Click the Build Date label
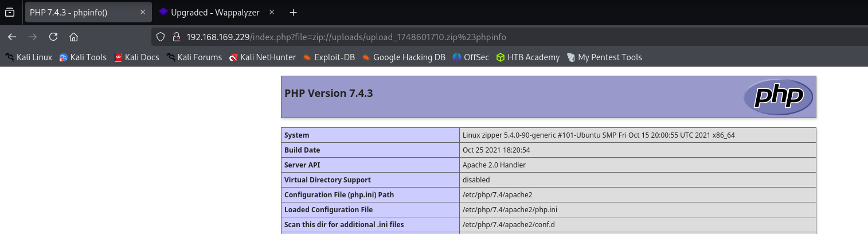The width and height of the screenshot is (868, 234). click(x=370, y=150)
